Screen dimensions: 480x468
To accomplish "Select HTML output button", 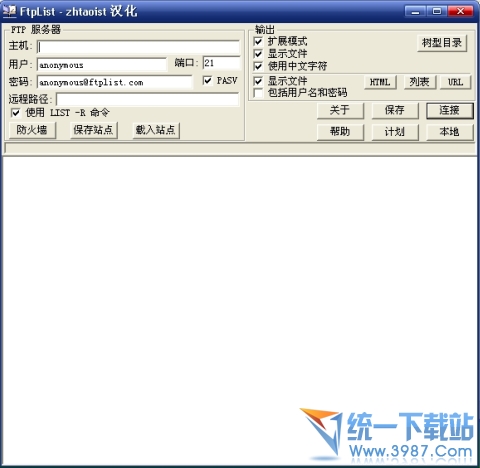I will pos(380,82).
